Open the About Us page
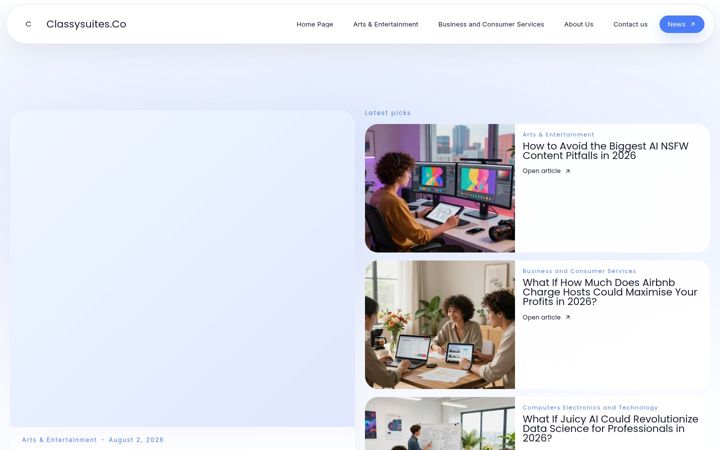 tap(579, 24)
